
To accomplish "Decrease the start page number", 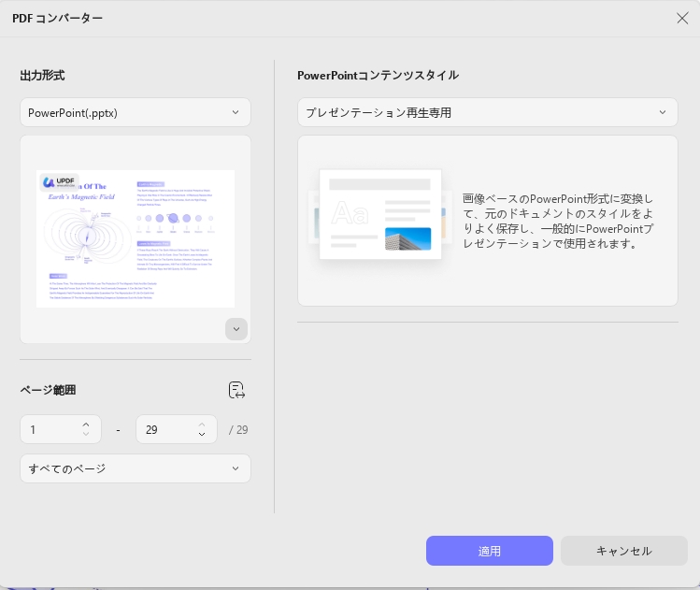I will coord(86,434).
